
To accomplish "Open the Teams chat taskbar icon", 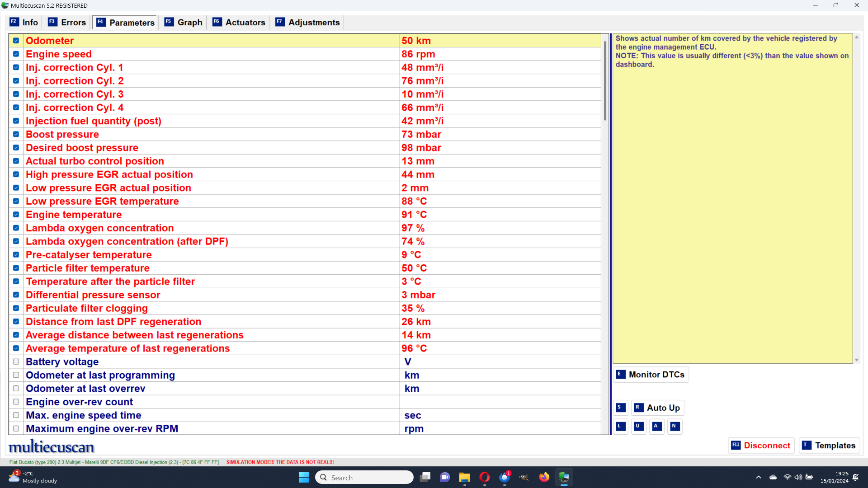I will pyautogui.click(x=445, y=477).
